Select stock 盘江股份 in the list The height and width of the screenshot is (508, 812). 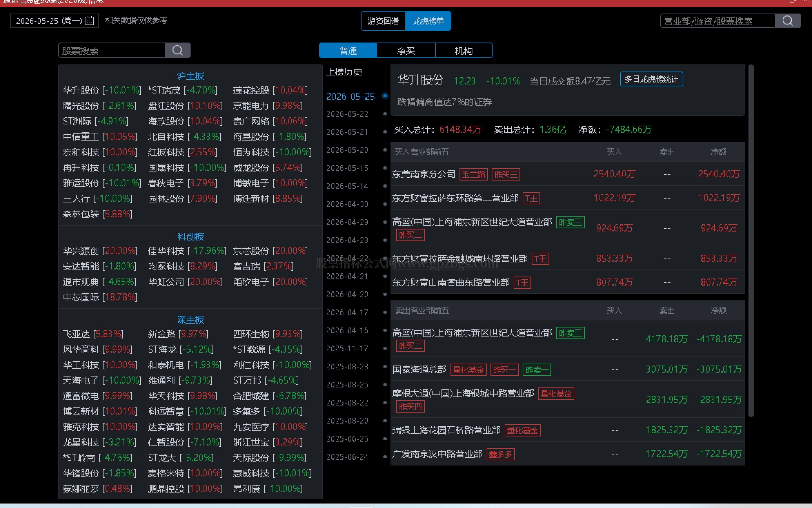click(185, 106)
